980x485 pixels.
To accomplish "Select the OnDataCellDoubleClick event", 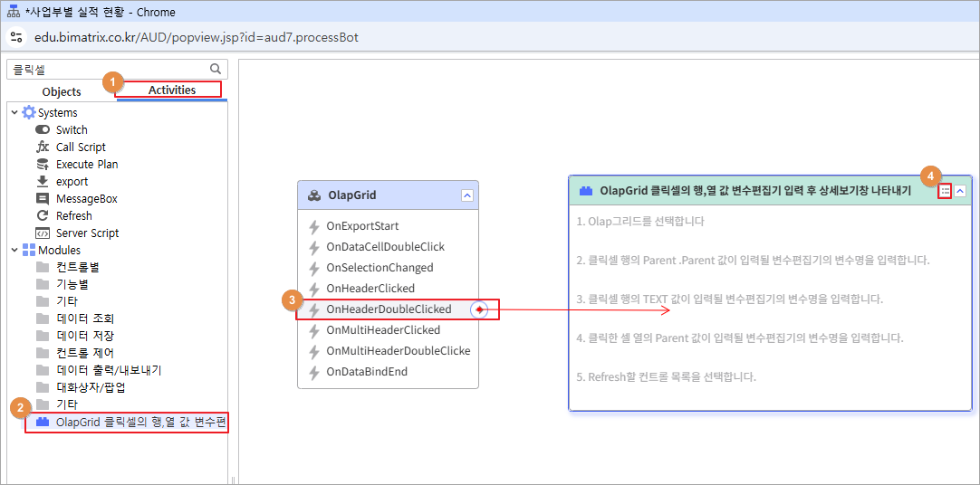I will tap(386, 246).
